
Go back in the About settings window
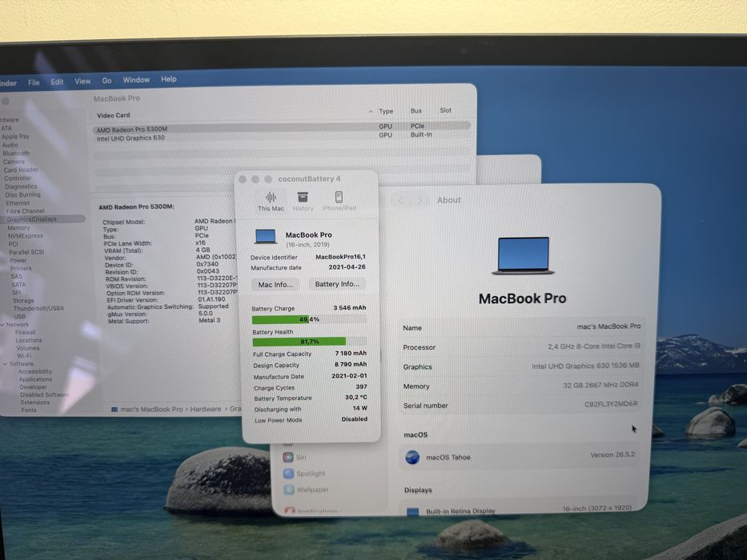[x=400, y=201]
